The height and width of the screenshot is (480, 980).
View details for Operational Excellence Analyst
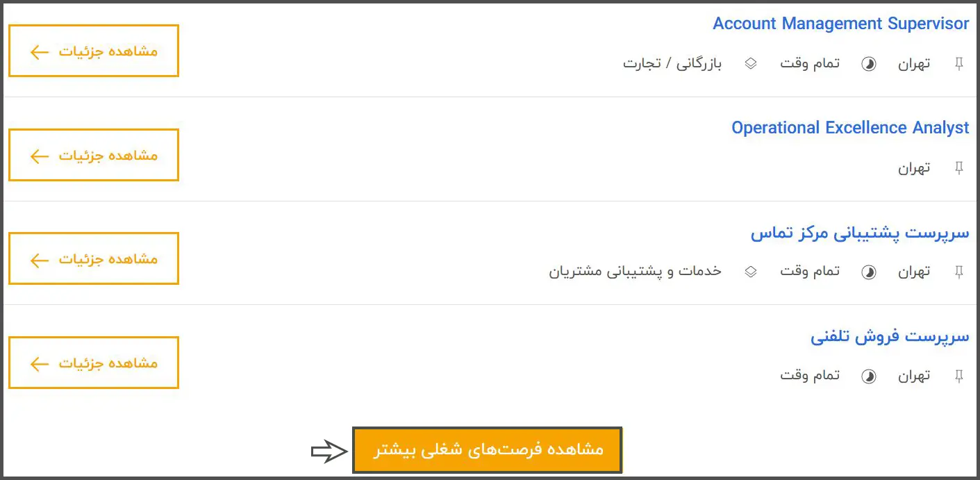(94, 155)
